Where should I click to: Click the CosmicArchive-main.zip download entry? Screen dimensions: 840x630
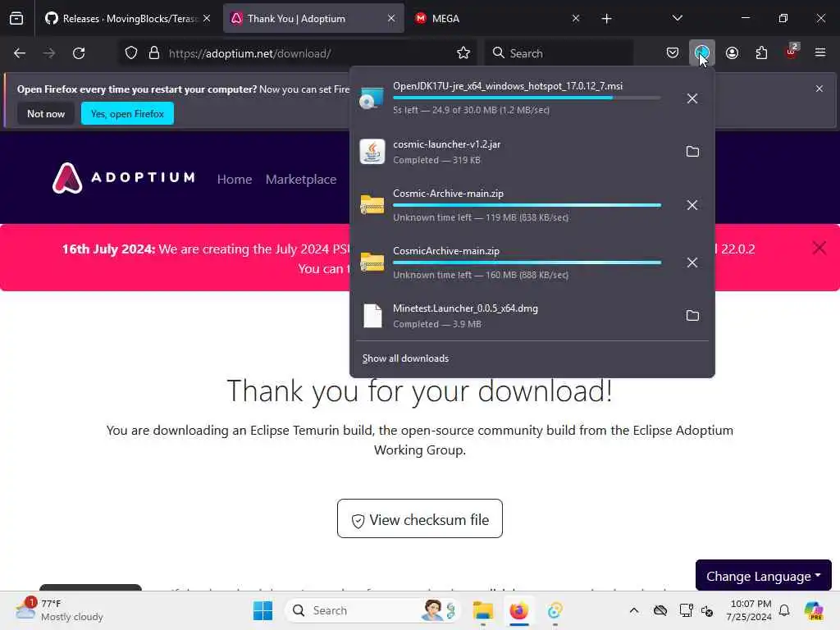(514, 262)
